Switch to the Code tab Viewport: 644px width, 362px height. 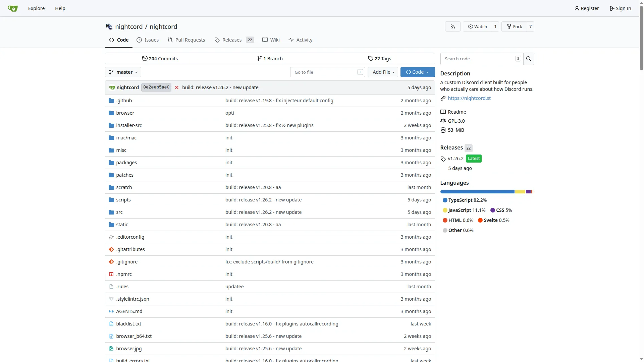pyautogui.click(x=119, y=40)
